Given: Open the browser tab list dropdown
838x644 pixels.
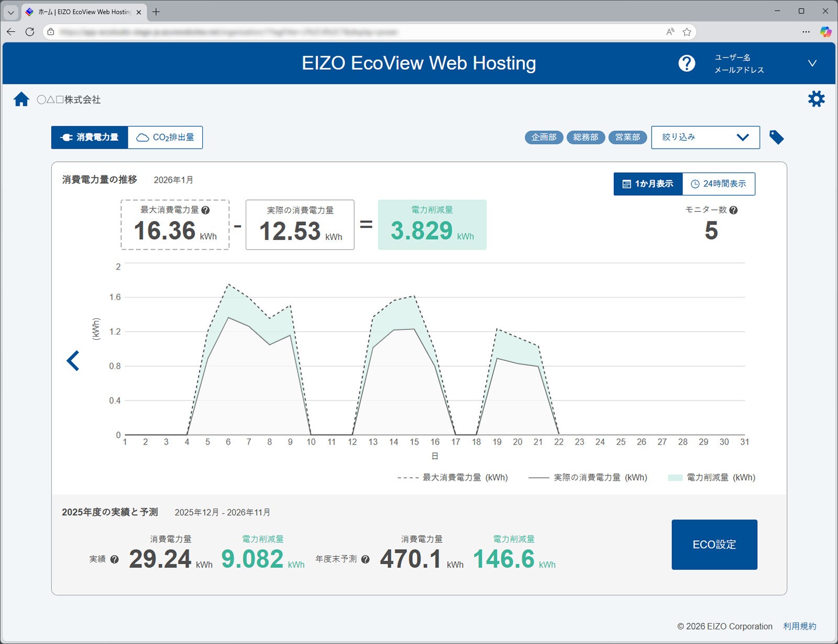Looking at the screenshot, I should [11, 12].
